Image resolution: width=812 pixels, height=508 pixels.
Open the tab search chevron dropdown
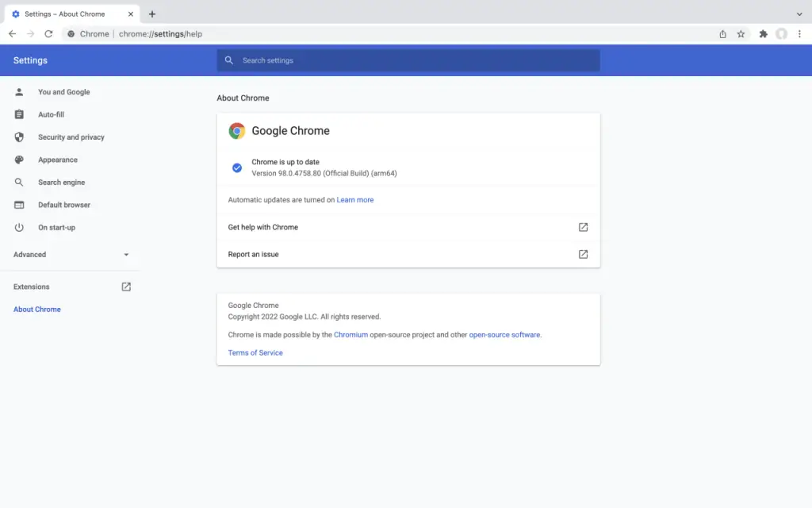point(799,14)
